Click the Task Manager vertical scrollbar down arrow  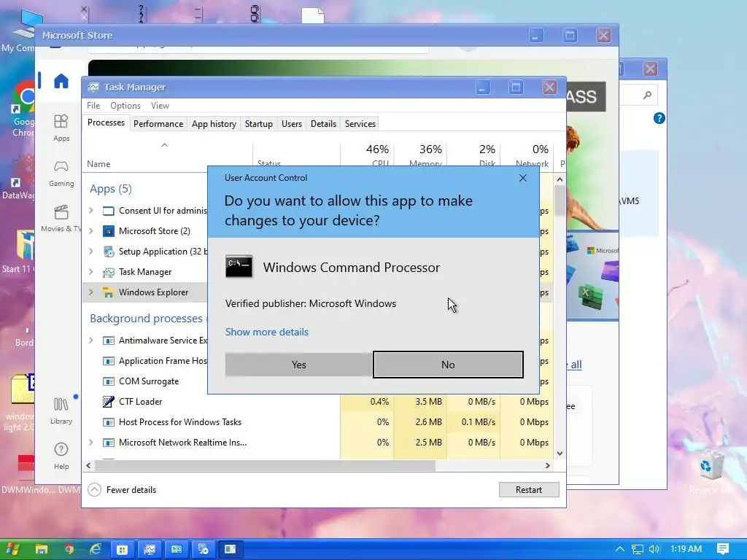[560, 454]
